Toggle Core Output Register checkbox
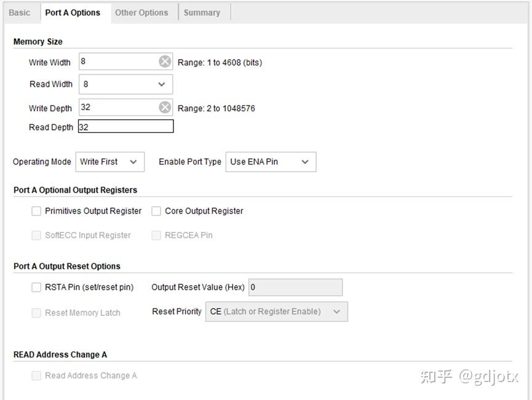532x400 pixels. tap(156, 211)
